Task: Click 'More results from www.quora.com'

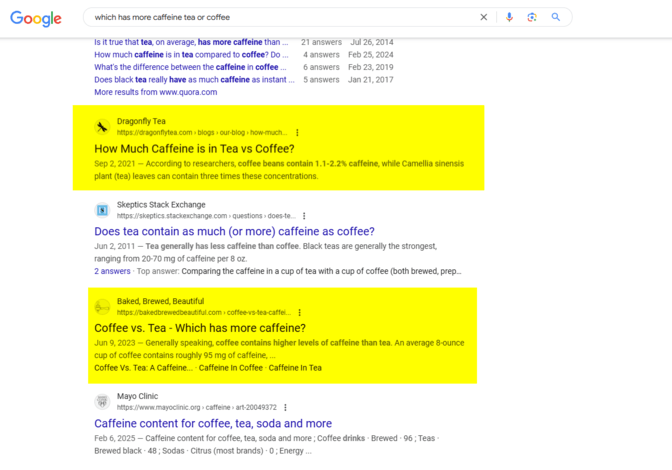Action: point(155,92)
